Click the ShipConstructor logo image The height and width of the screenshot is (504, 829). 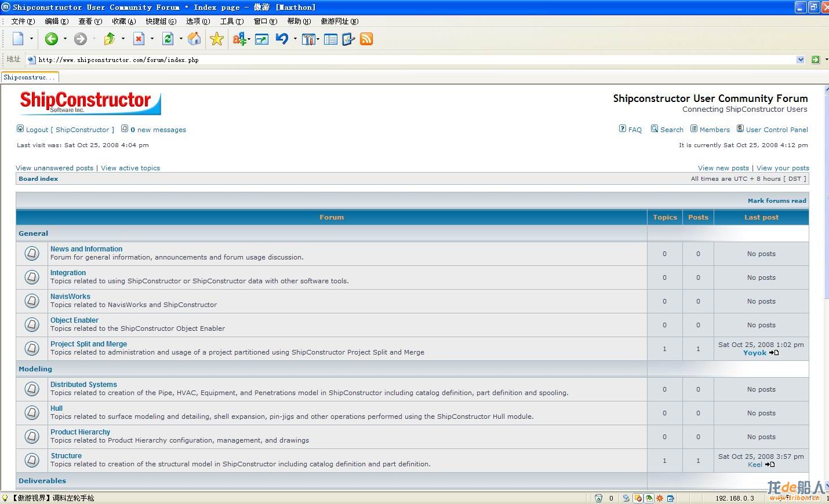[89, 103]
